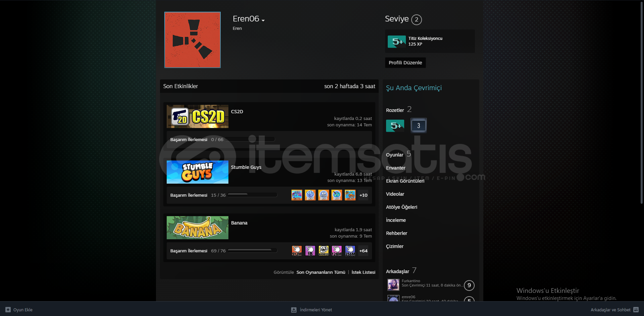Click fifth Stumble Guys achievement icon

click(x=350, y=195)
